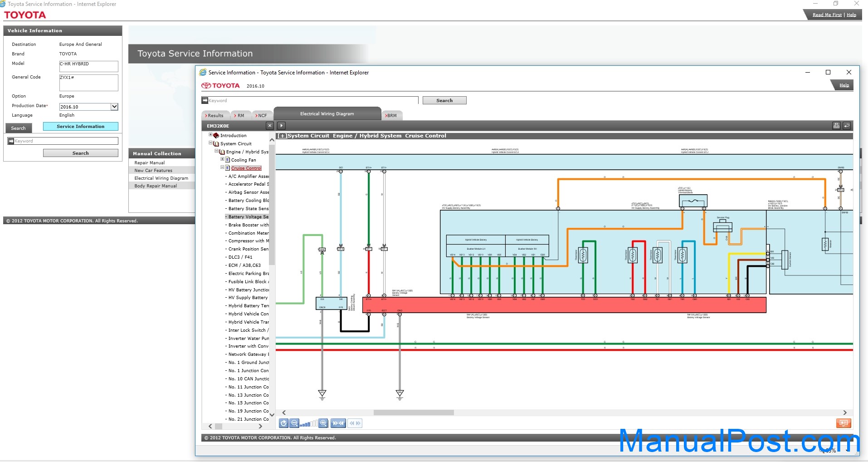This screenshot has height=462, width=868.
Task: Expand the [+] System Circuit diagram header
Action: coord(282,136)
